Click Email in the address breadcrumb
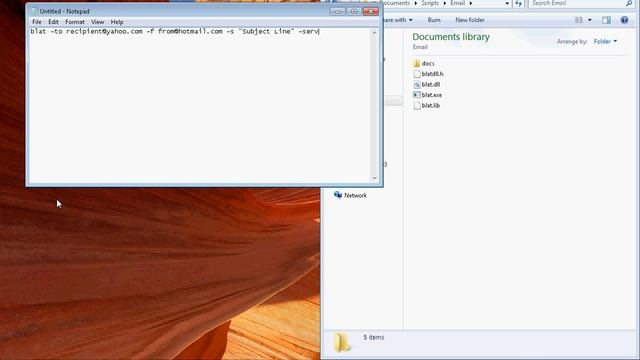The image size is (640, 360). click(458, 3)
